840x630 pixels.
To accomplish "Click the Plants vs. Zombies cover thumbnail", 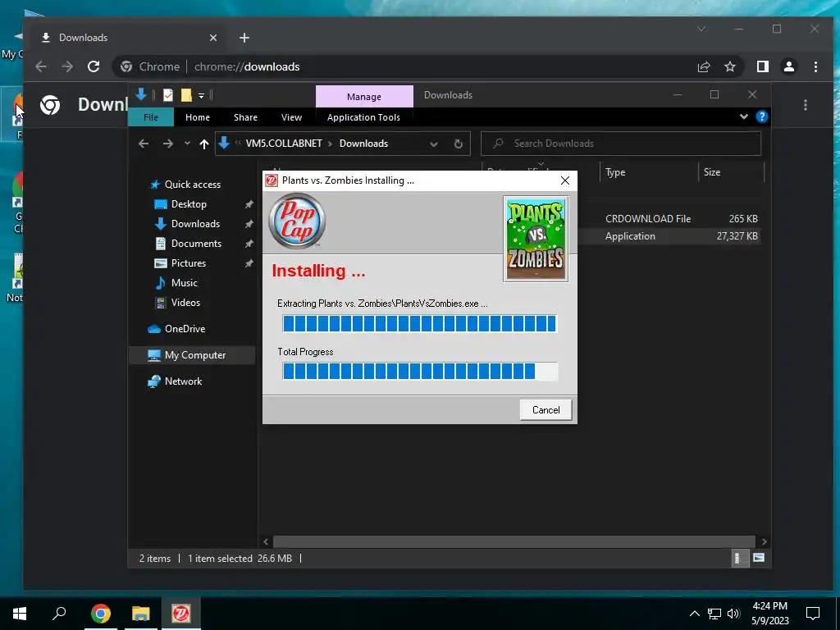I will (x=536, y=239).
